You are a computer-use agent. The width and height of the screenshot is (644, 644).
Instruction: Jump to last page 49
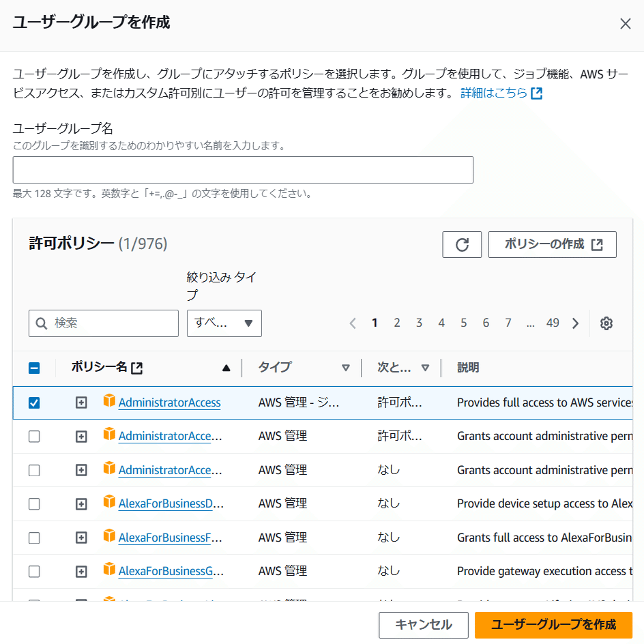click(553, 323)
